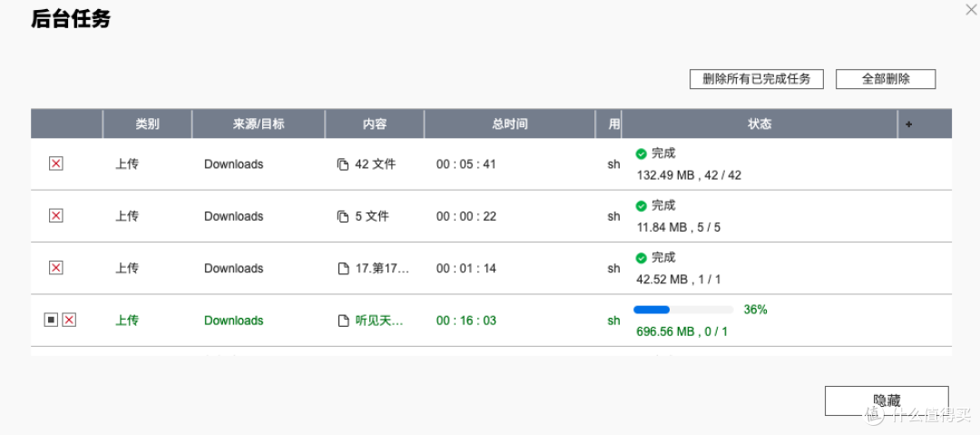Viewport: 980px width, 435px height.
Task: Click the 42 文件 content label
Action: (375, 164)
